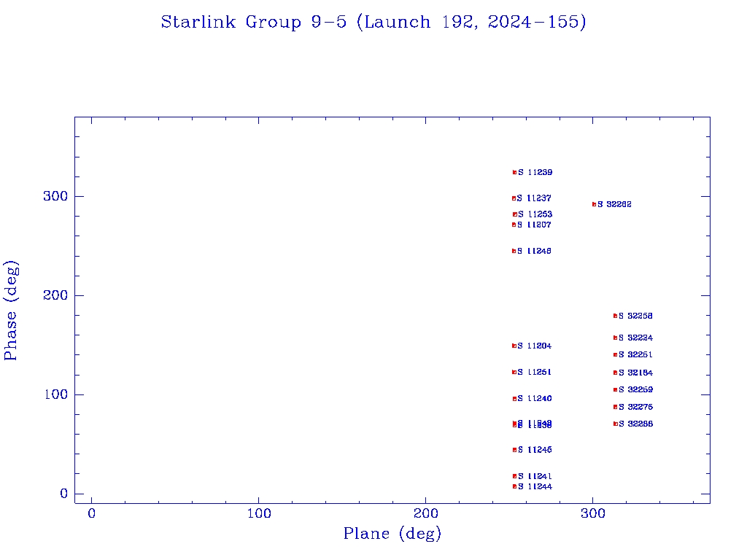
Task: Click the "S 32286" satellite label
Action: click(635, 424)
